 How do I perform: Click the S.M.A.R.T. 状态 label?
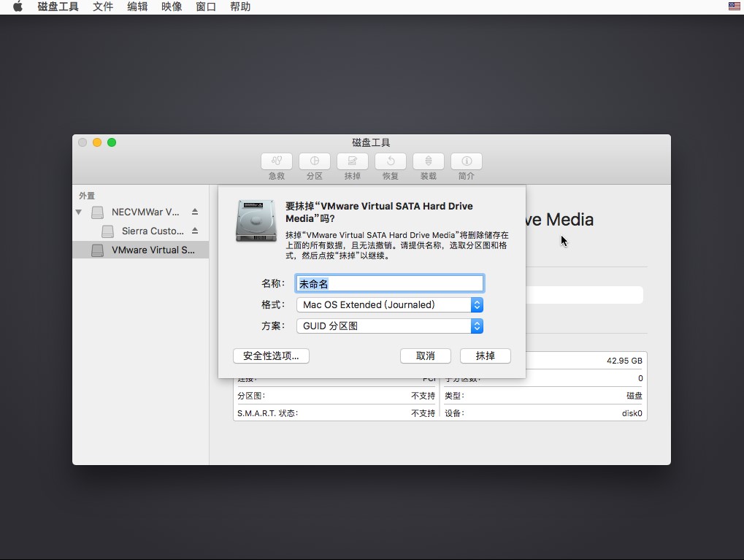coord(268,413)
